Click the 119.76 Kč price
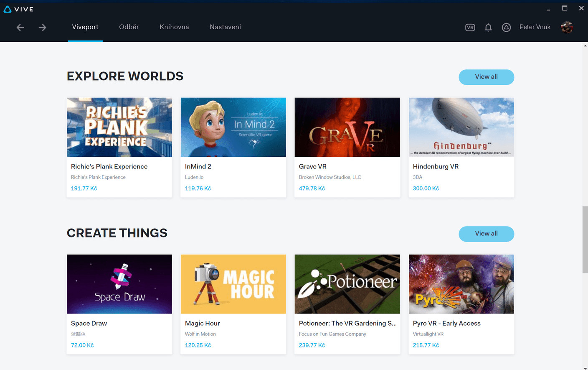Image resolution: width=588 pixels, height=370 pixels. tap(198, 189)
